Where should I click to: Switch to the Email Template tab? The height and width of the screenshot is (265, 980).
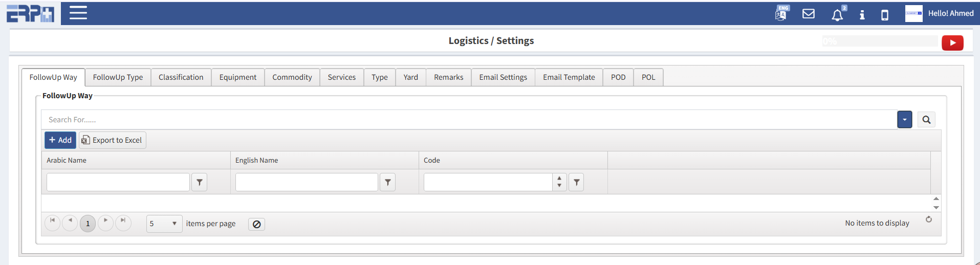[x=569, y=77]
